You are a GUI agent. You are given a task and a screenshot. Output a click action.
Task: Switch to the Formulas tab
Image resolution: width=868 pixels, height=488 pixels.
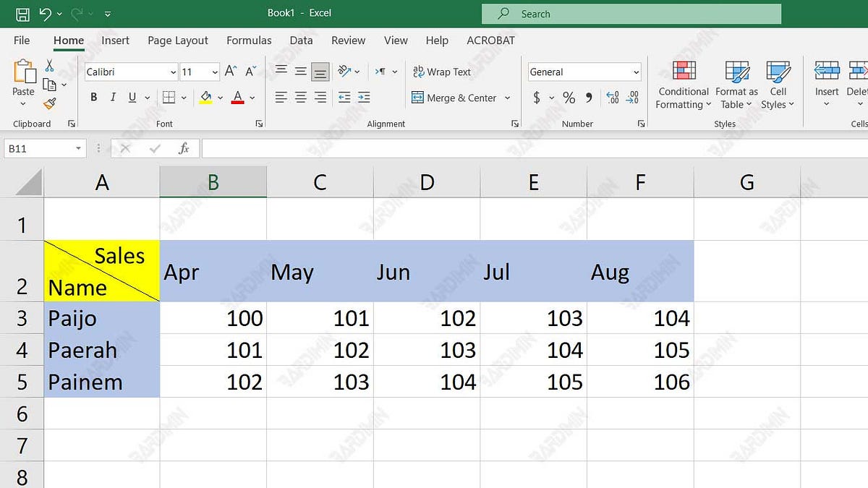pos(249,40)
